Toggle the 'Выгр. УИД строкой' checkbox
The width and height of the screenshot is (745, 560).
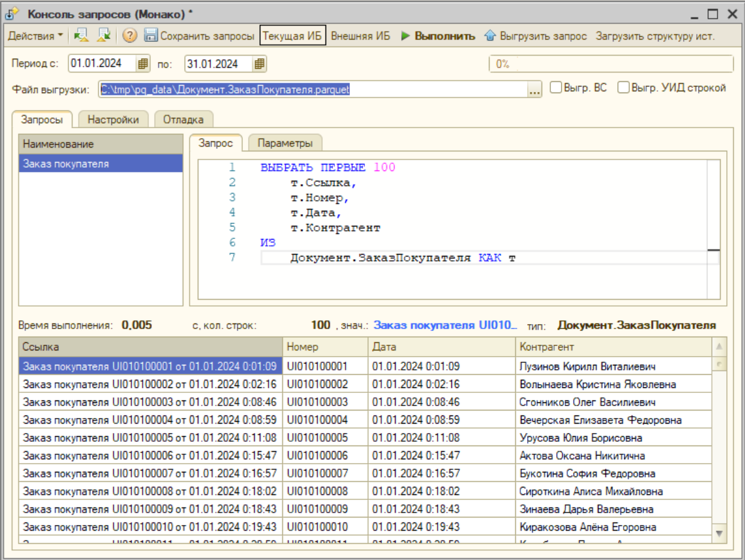coord(623,88)
